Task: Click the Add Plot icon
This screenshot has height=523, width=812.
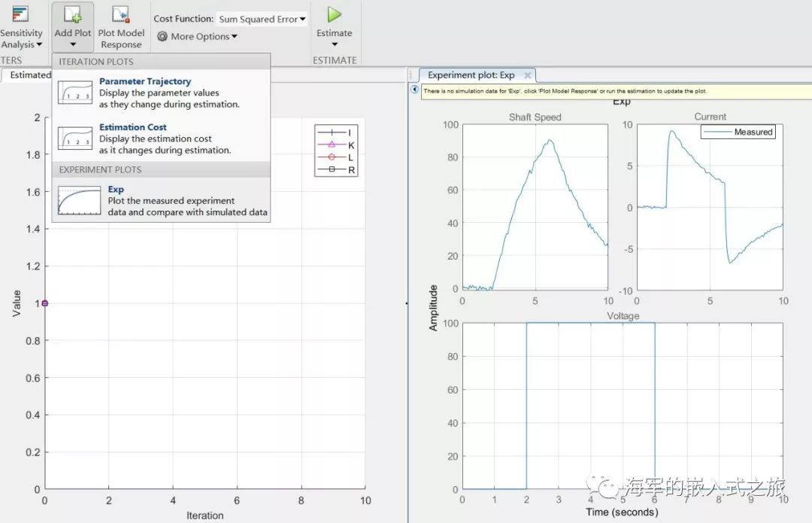Action: 73,14
